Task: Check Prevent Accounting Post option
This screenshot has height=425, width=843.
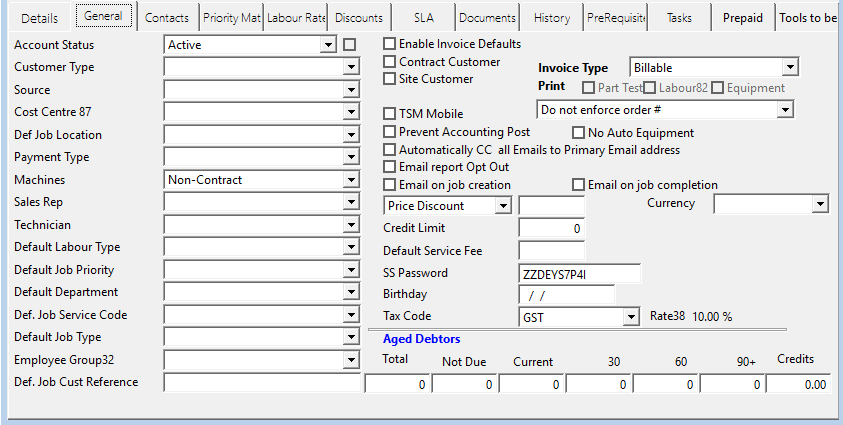Action: [391, 132]
